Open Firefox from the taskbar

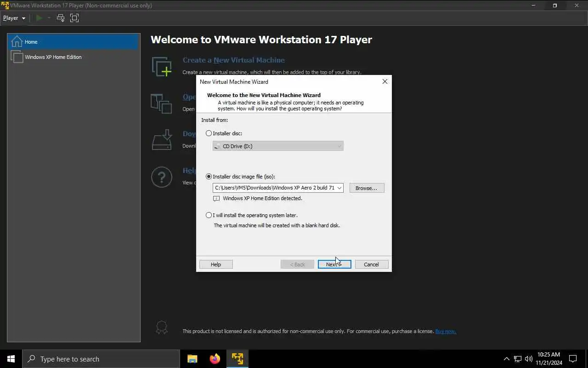pos(215,359)
